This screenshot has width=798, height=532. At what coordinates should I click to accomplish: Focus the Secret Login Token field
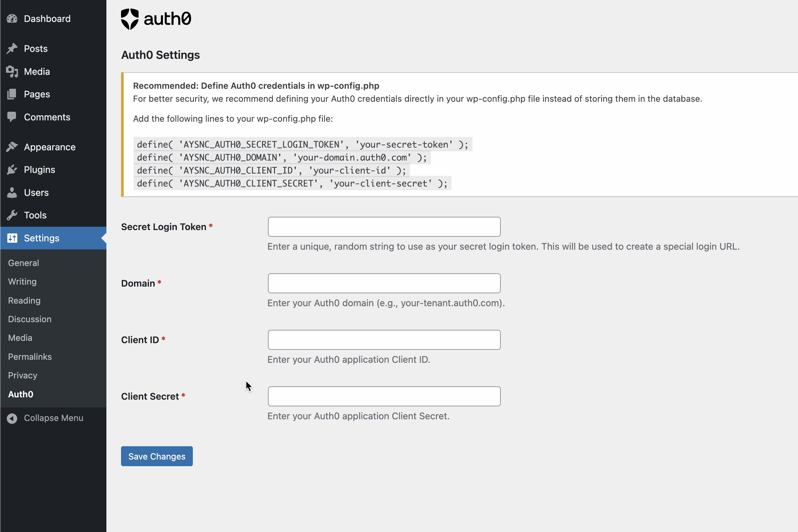pos(384,227)
